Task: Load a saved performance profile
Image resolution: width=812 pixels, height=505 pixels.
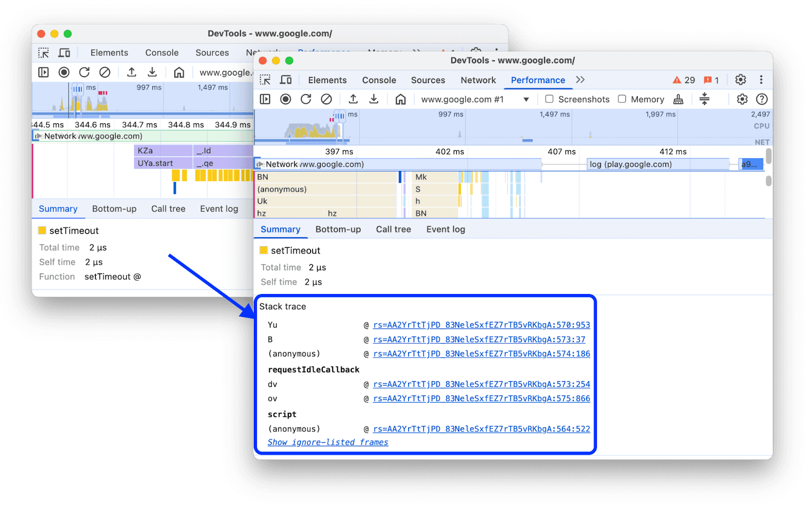Action: click(354, 99)
